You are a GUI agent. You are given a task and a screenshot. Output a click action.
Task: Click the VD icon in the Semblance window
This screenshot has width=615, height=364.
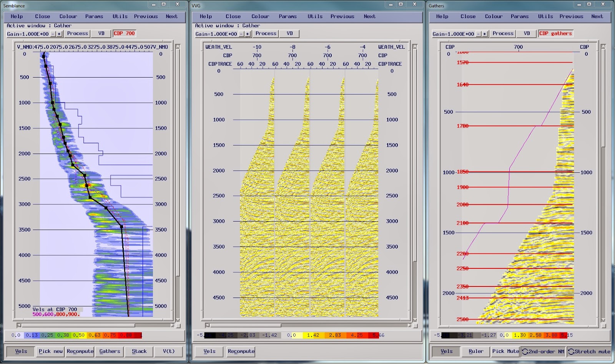tap(101, 33)
